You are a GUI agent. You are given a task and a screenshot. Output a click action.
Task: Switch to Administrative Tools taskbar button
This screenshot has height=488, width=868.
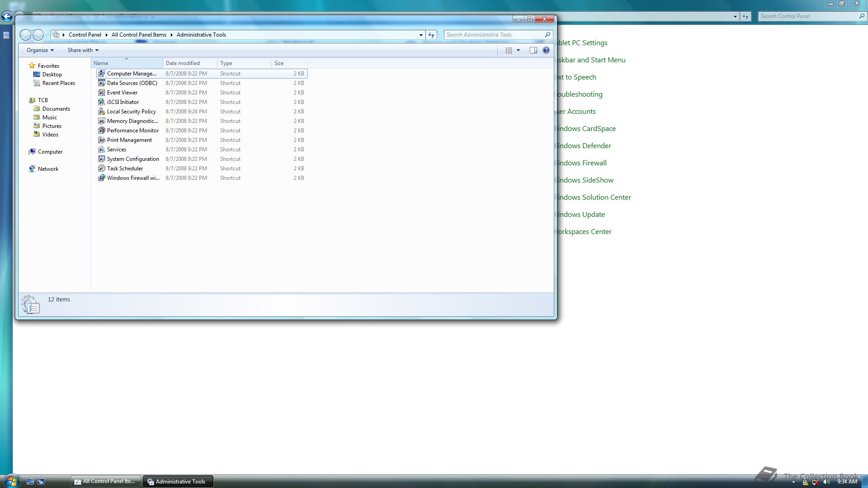tap(178, 482)
